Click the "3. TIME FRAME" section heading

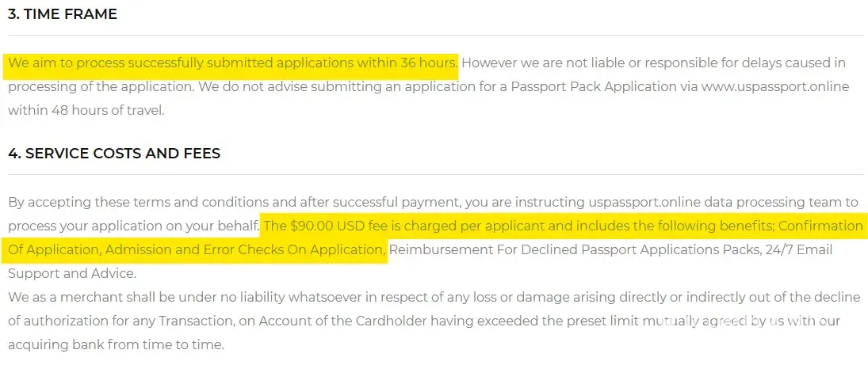[62, 13]
